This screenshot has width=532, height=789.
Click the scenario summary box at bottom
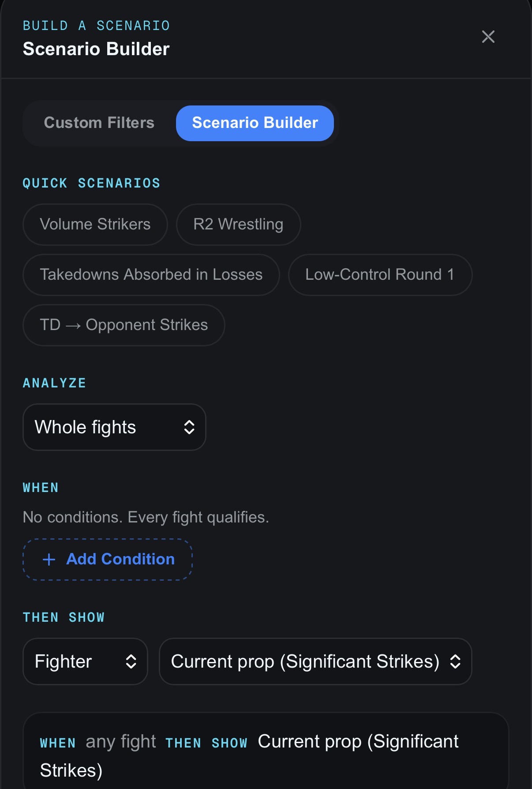click(266, 751)
